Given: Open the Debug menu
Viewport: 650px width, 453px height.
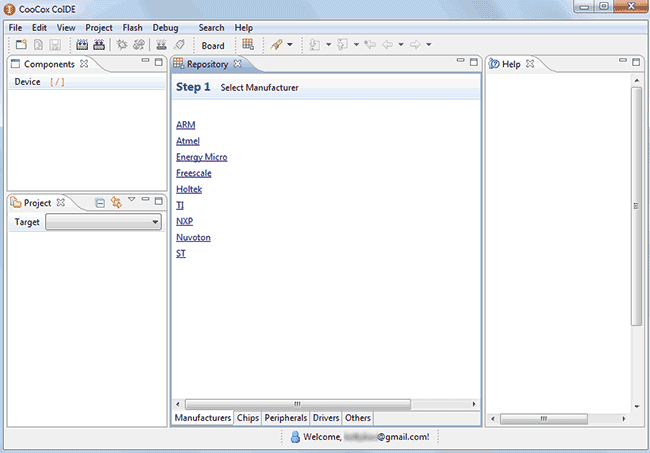Looking at the screenshot, I should 165,27.
